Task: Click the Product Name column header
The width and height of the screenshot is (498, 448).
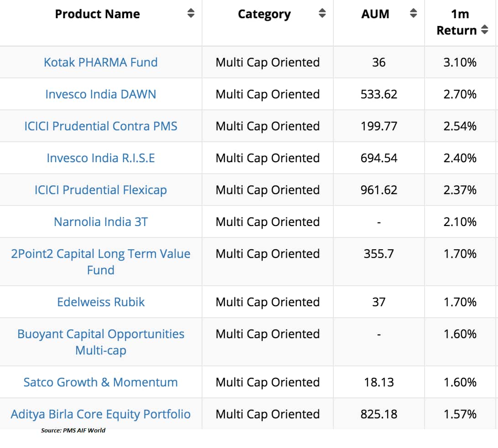Action: click(97, 14)
